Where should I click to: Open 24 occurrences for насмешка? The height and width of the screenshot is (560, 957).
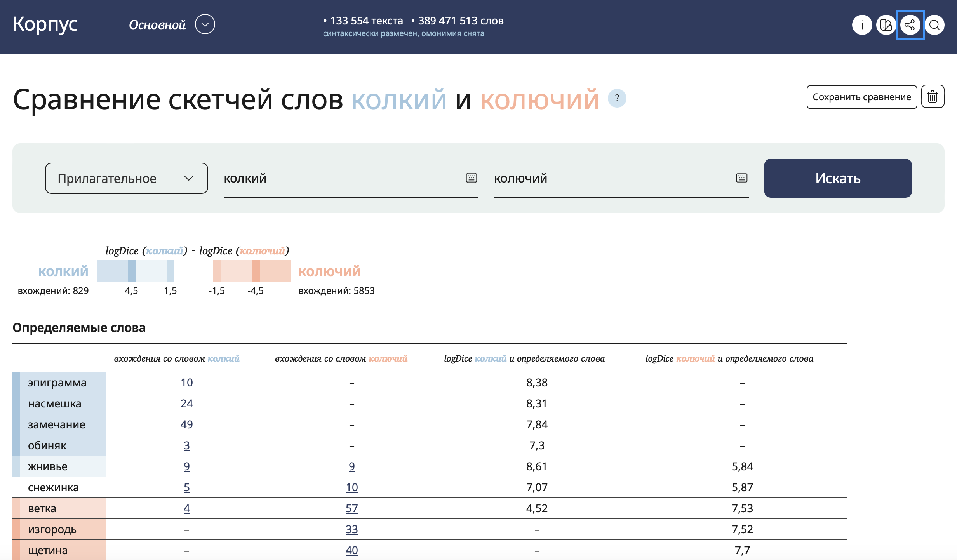coord(186,403)
